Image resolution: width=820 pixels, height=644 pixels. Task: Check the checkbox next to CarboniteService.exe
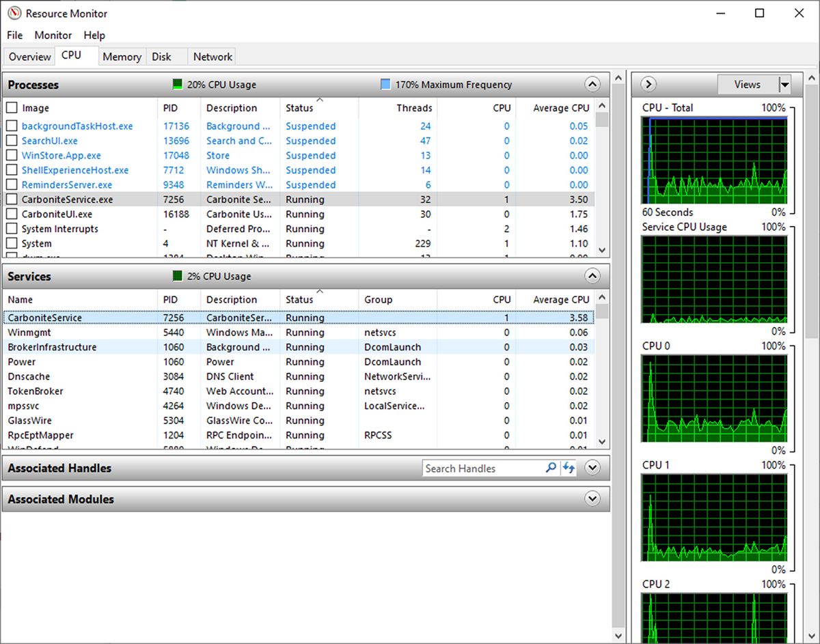[x=12, y=199]
